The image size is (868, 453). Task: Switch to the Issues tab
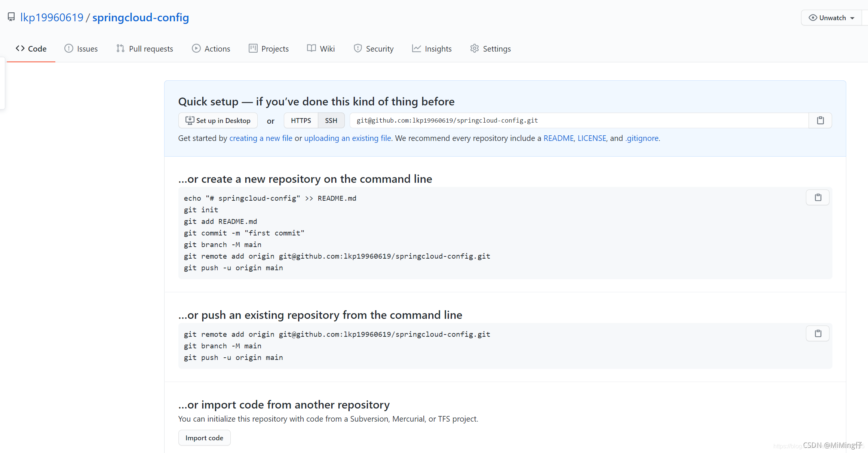(81, 49)
